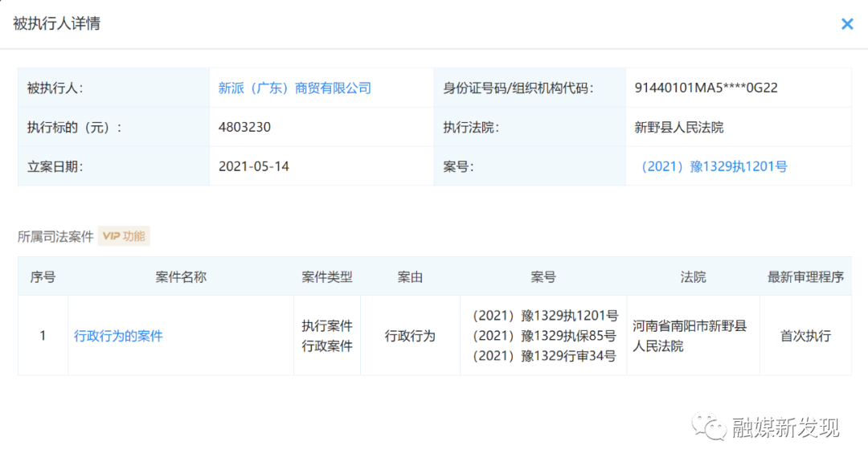The height and width of the screenshot is (466, 868).
Task: Select the 执行标的（元） label
Action: click(x=74, y=127)
